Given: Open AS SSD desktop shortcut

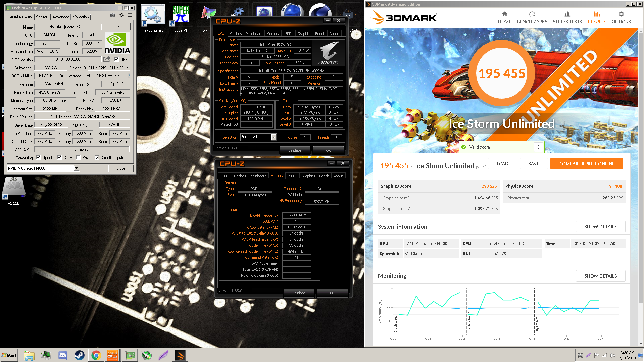Looking at the screenshot, I should tap(14, 191).
